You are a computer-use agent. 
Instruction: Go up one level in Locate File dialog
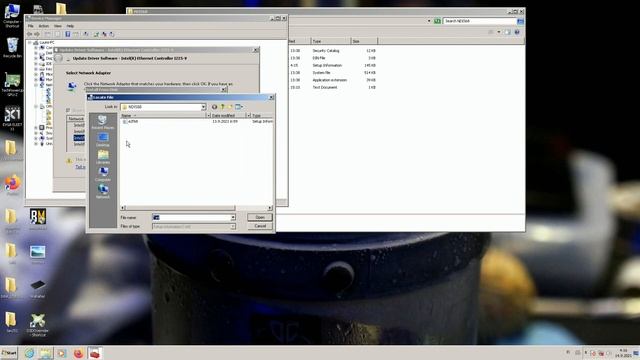[x=222, y=107]
